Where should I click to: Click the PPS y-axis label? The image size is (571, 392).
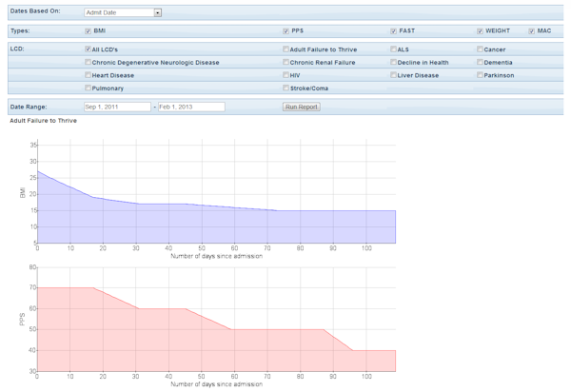coord(23,319)
